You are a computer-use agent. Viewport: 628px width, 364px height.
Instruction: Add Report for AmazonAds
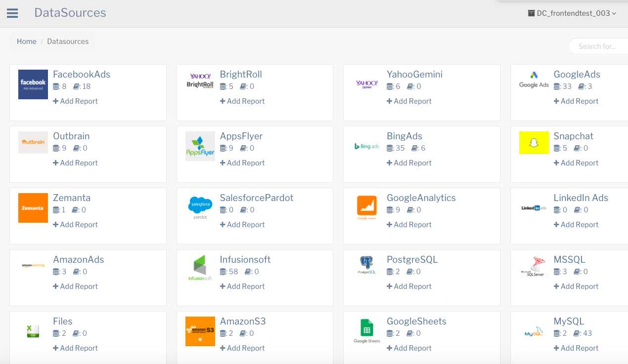point(75,286)
